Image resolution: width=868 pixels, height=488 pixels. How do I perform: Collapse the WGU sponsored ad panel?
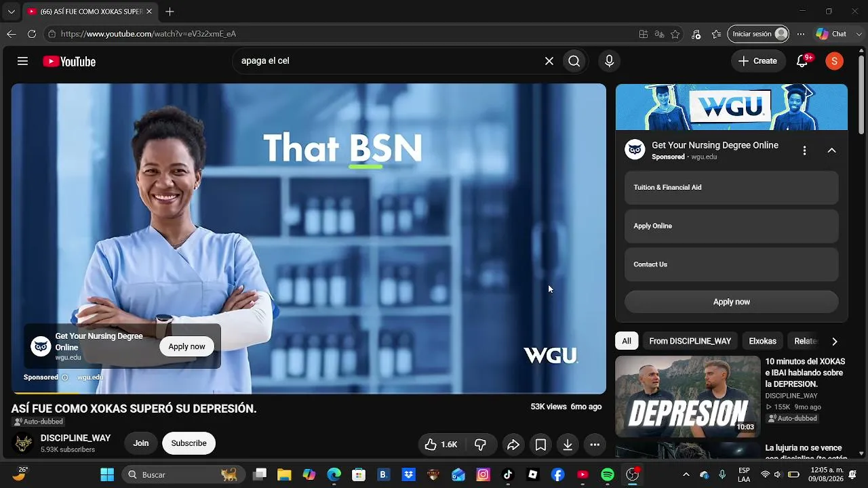(x=831, y=150)
